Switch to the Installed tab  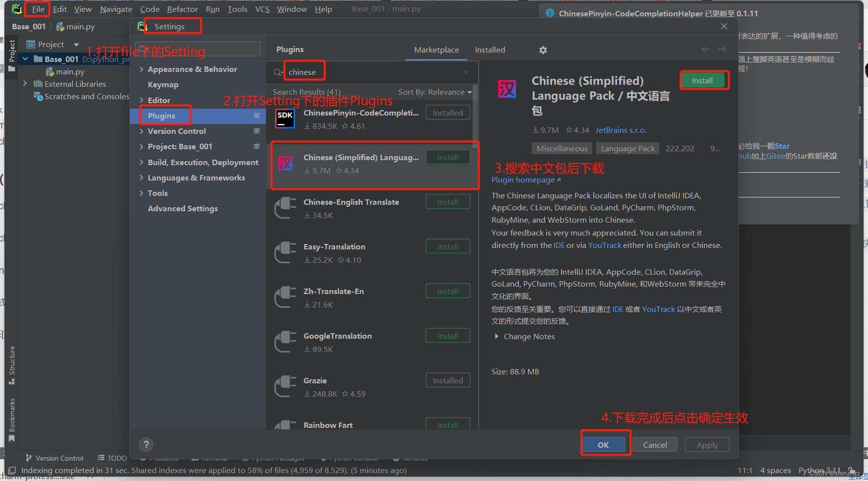click(490, 50)
